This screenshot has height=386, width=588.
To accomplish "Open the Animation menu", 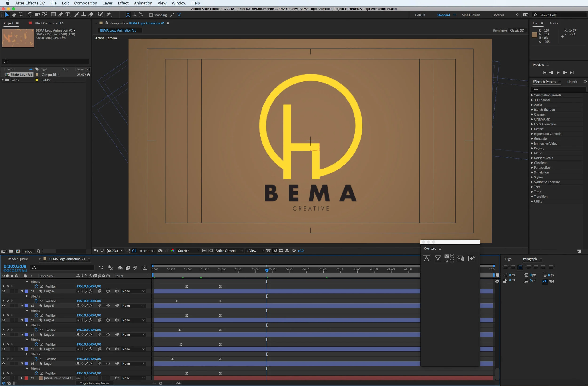I will (x=143, y=3).
